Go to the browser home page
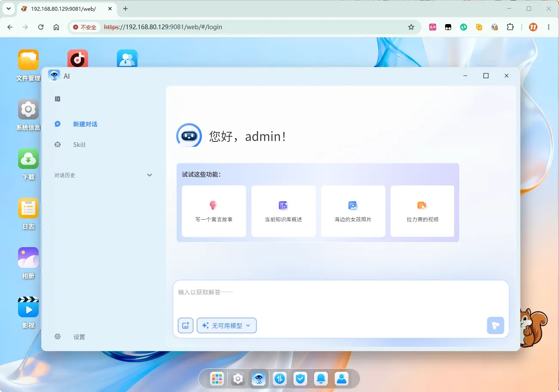 click(56, 27)
